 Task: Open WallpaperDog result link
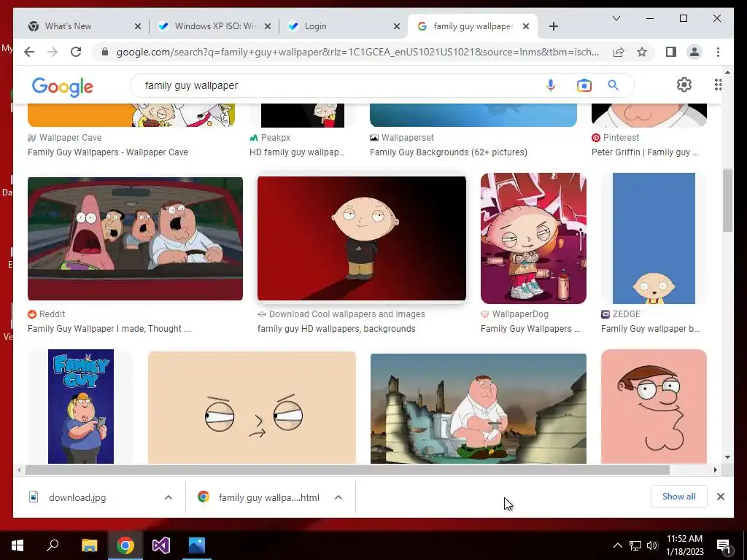530,329
